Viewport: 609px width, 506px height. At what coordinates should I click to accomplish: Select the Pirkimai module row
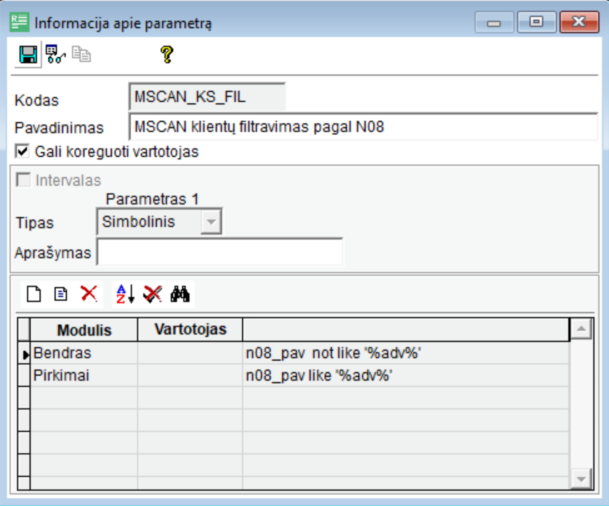83,375
